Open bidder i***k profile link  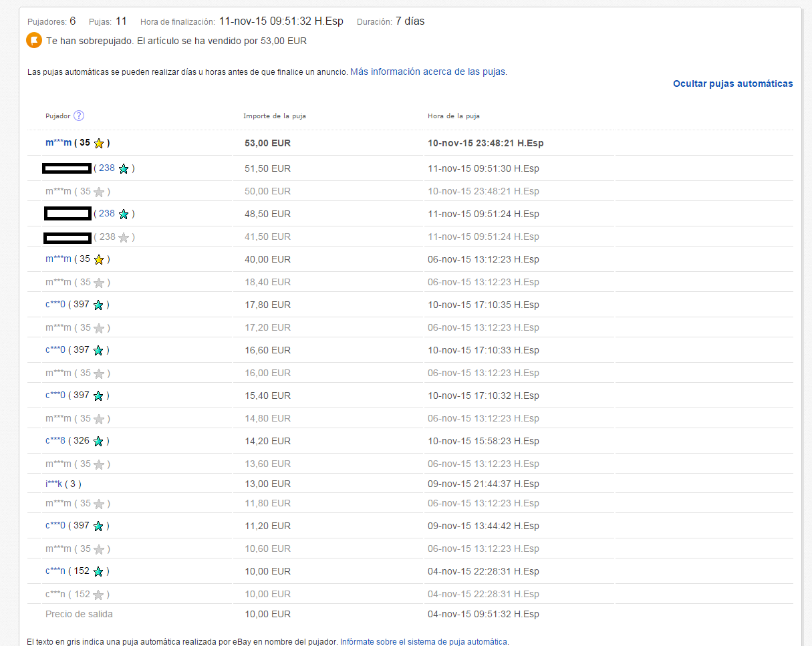click(53, 484)
